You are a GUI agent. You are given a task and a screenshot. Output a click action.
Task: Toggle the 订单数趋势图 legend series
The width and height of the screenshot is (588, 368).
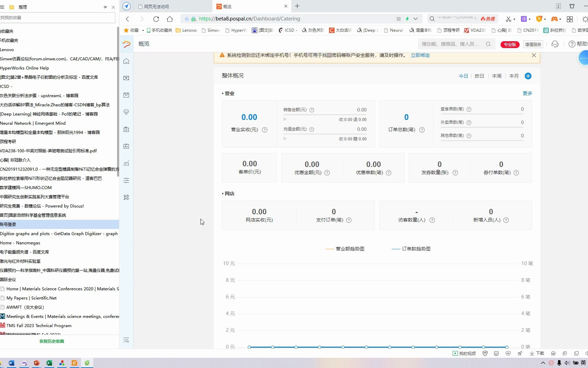(411, 249)
